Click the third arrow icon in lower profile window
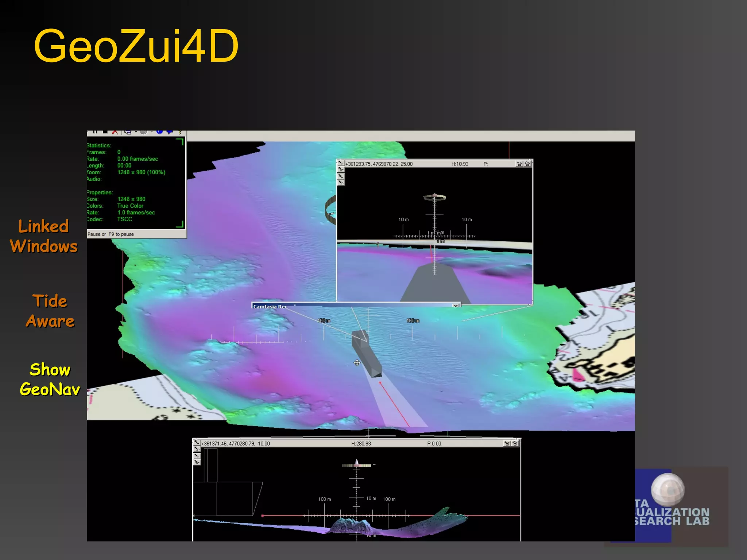The height and width of the screenshot is (560, 747). click(197, 456)
